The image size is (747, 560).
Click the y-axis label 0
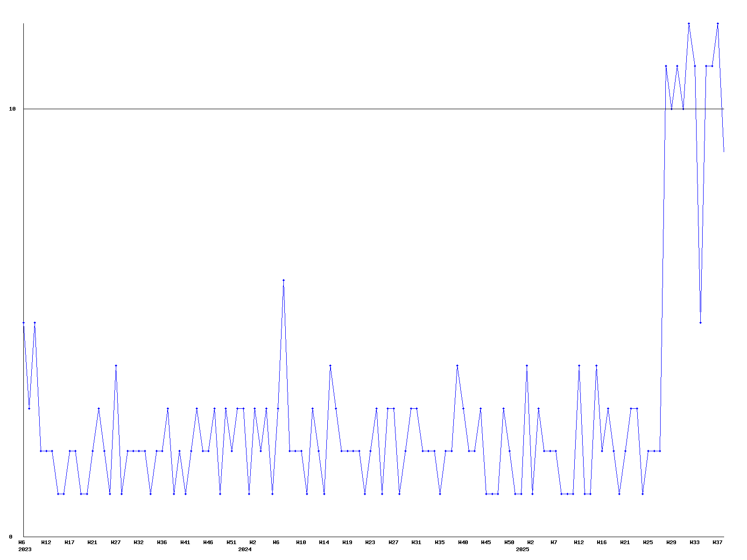pyautogui.click(x=11, y=537)
